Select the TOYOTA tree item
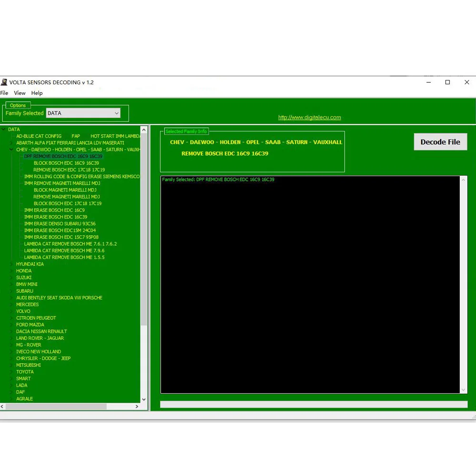Viewport: 476px width, 476px height. click(25, 372)
